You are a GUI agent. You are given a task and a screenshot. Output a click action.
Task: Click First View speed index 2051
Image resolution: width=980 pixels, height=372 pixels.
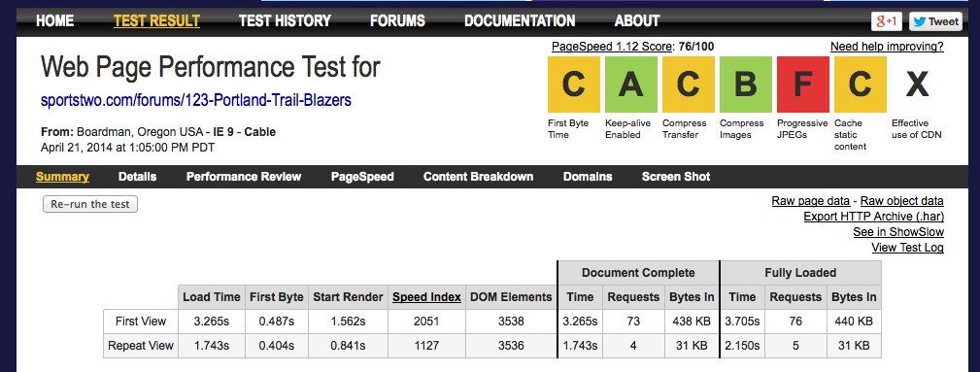(x=426, y=321)
